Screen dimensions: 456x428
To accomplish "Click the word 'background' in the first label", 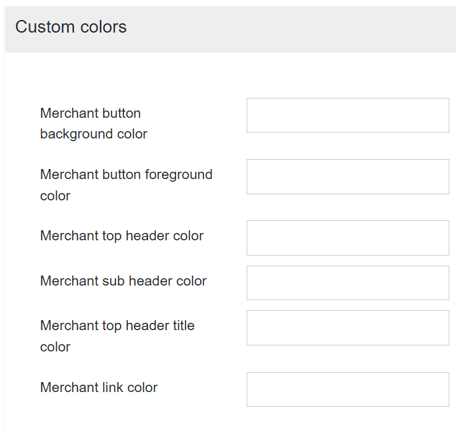I will coord(72,134).
